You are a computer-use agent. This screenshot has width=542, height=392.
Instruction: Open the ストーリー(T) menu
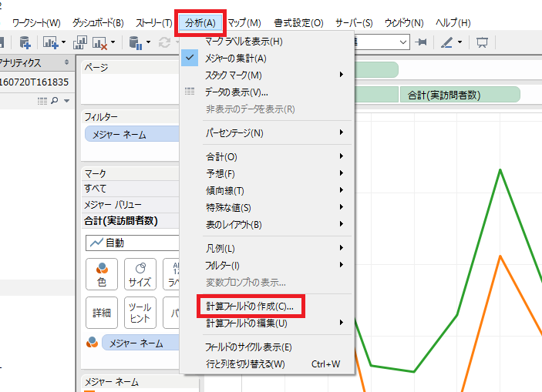pos(154,23)
